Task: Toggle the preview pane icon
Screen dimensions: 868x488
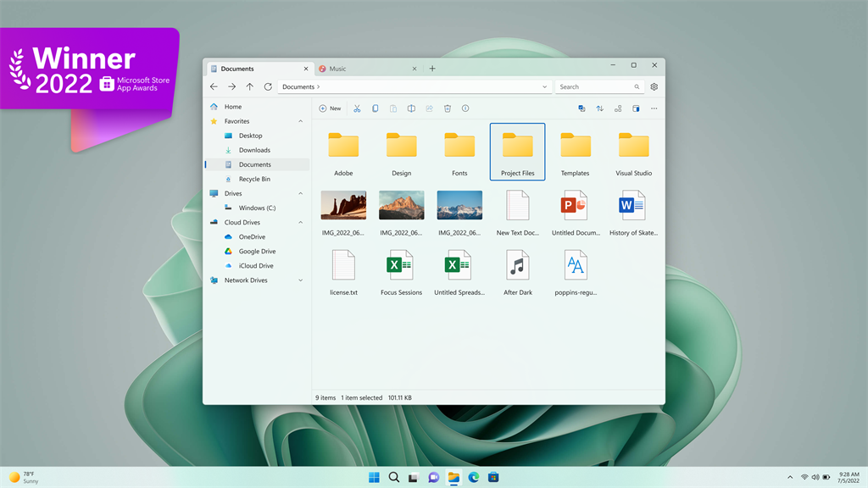Action: click(635, 108)
